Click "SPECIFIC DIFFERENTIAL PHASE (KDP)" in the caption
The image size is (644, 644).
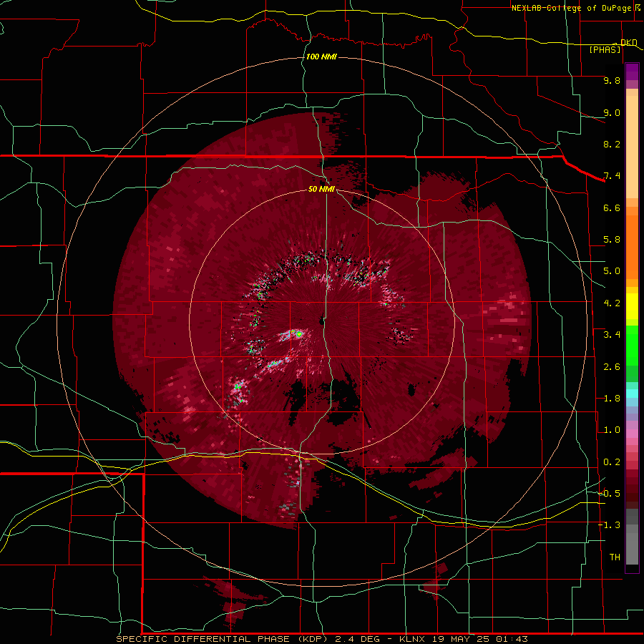(221, 639)
